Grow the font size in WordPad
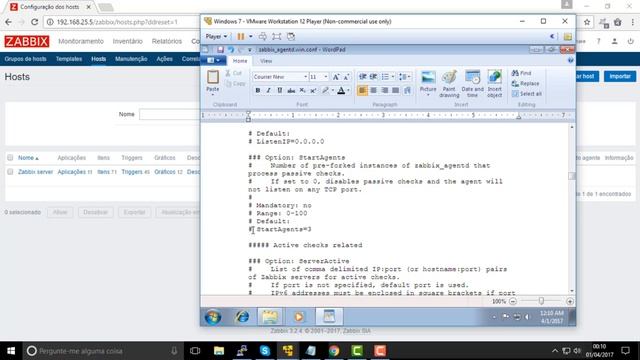 click(336, 77)
